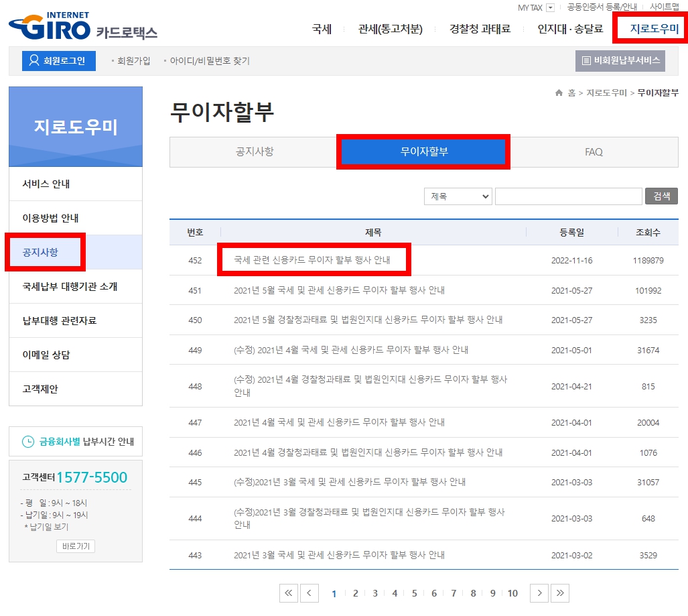Switch to the FAQ tab
The width and height of the screenshot is (688, 616).
pyautogui.click(x=594, y=152)
